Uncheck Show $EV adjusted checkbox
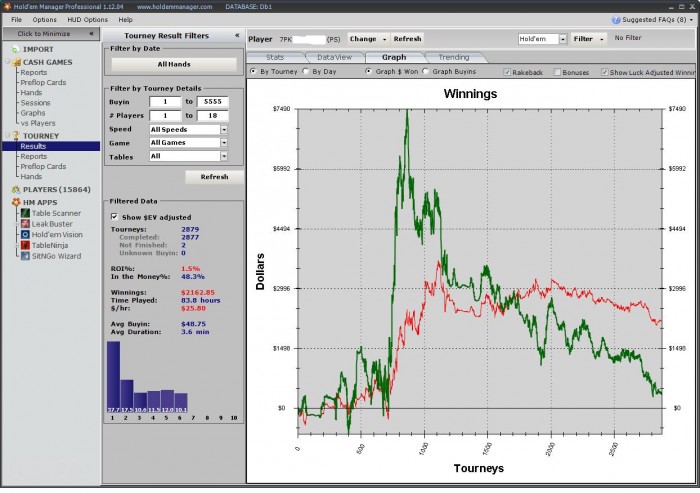The height and width of the screenshot is (493, 700). [114, 217]
